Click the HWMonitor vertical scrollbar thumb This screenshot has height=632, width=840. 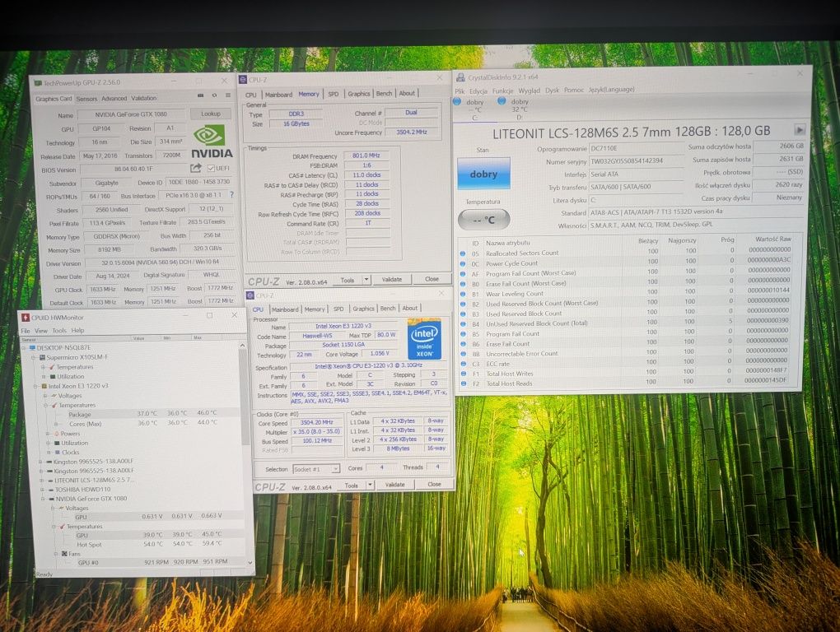click(x=245, y=396)
